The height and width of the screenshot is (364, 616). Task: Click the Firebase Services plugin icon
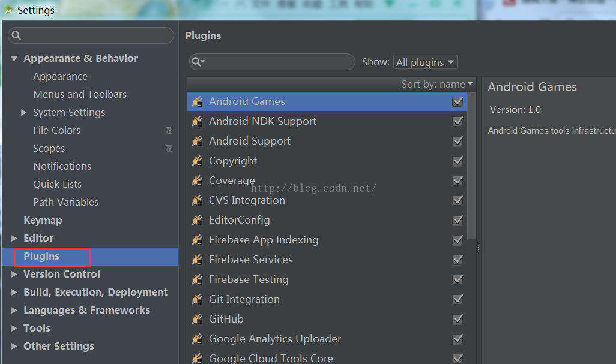(x=197, y=260)
